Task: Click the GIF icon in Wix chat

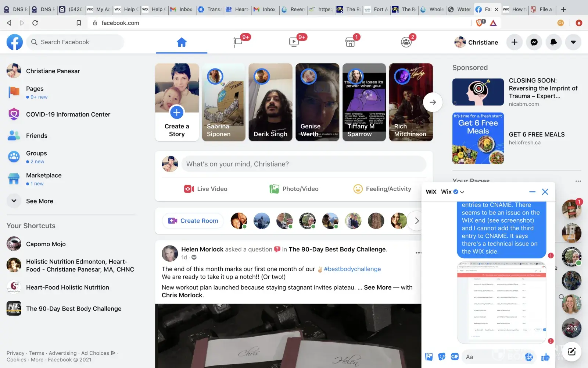Action: coord(455,357)
